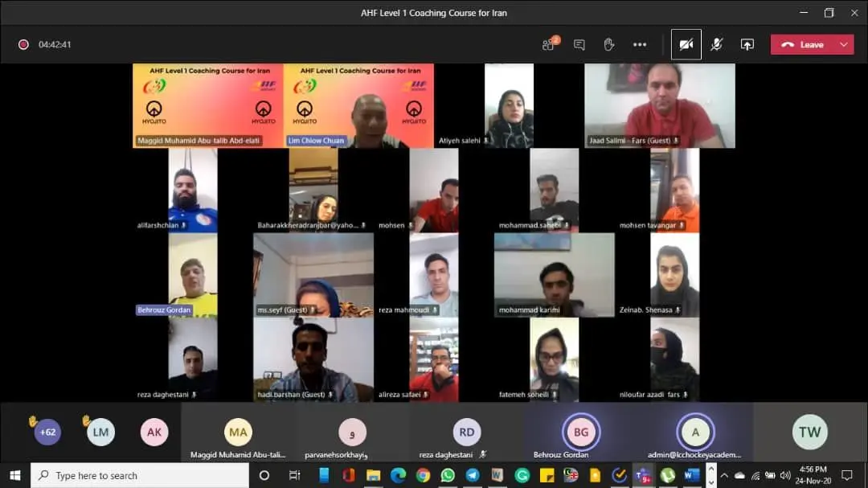Leave the meeting
Viewport: 868px width, 488px height.
pyautogui.click(x=803, y=45)
